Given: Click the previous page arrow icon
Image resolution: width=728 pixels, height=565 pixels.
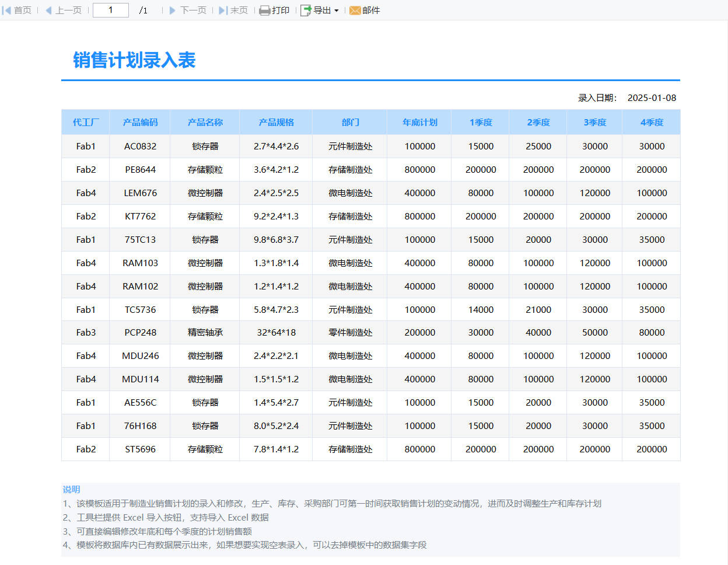Looking at the screenshot, I should [48, 11].
